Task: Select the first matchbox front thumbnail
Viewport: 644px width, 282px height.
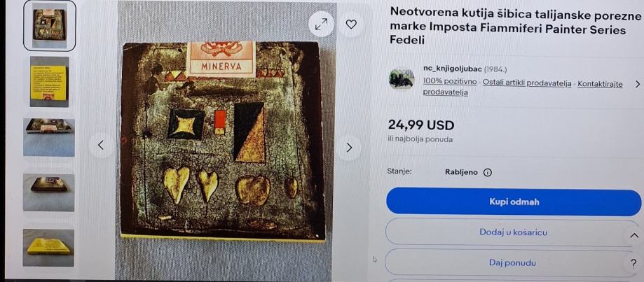Action: (50, 25)
